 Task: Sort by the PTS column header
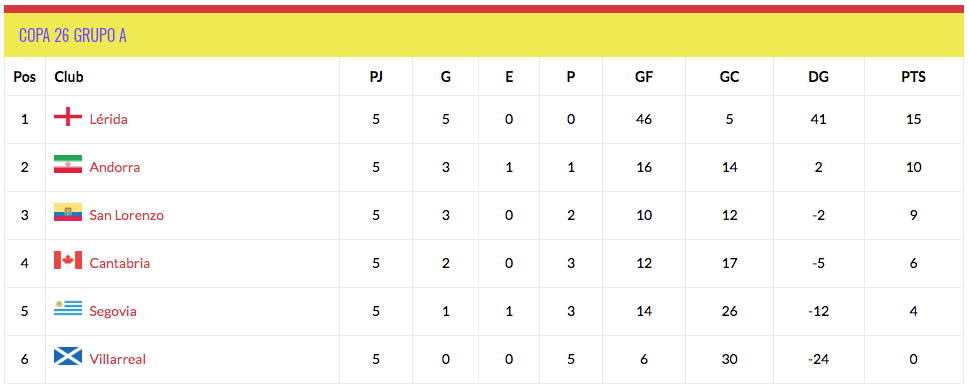913,77
